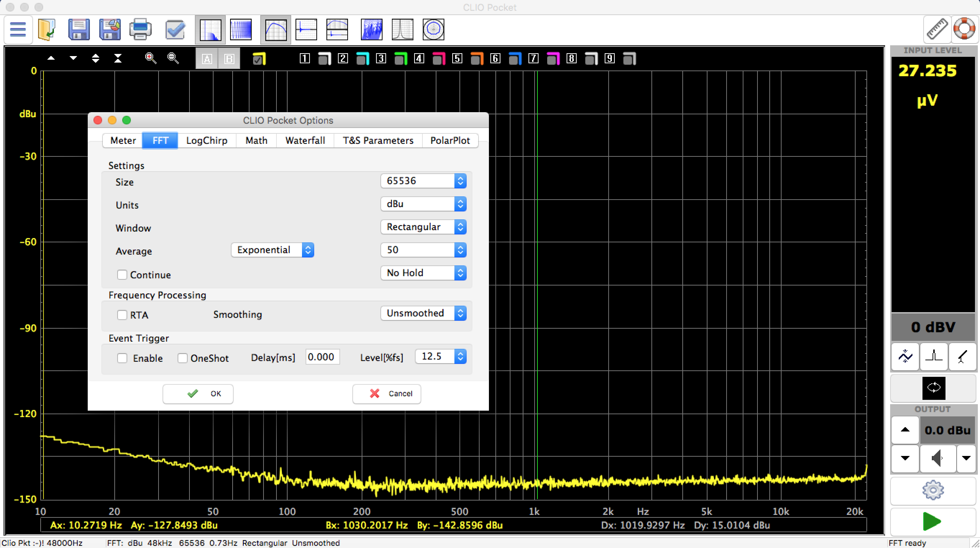Select the LogChirp sweep tool icon
980x548 pixels.
coord(241,29)
